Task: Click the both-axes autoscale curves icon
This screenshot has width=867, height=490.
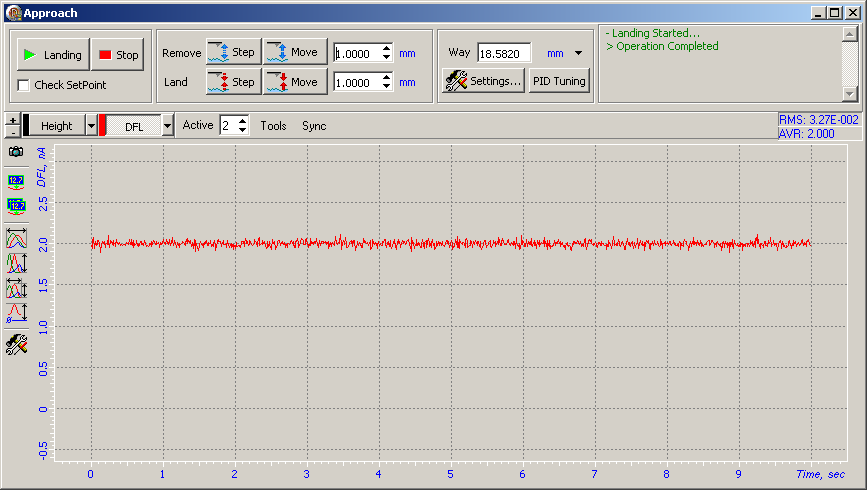Action: point(17,288)
